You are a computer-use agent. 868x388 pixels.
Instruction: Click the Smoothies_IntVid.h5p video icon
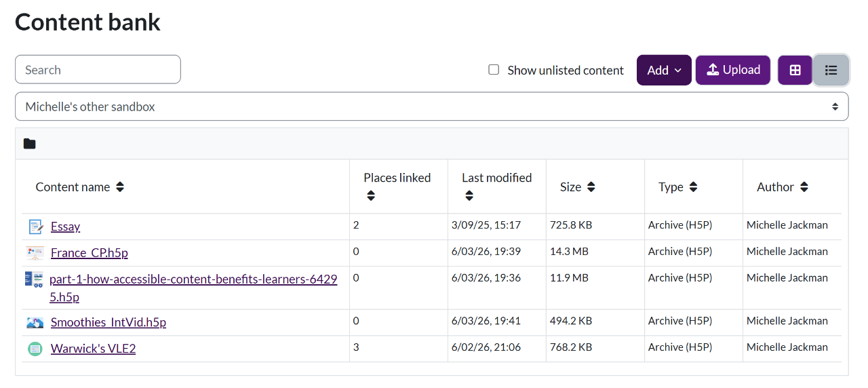tap(35, 322)
